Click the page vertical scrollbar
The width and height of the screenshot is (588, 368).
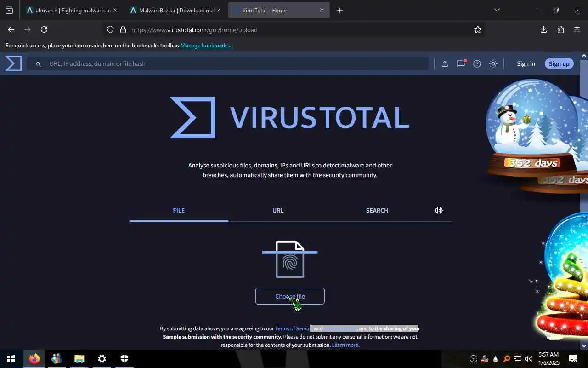click(584, 201)
